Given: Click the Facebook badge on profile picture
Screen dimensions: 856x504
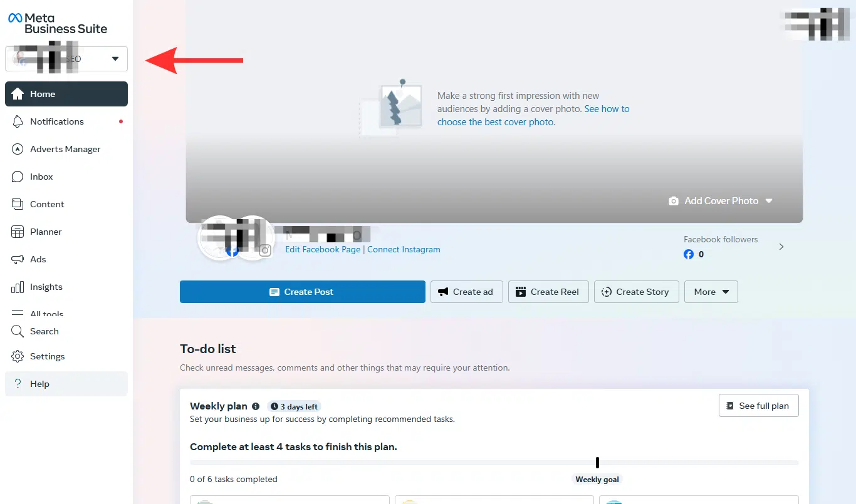Looking at the screenshot, I should tap(232, 251).
